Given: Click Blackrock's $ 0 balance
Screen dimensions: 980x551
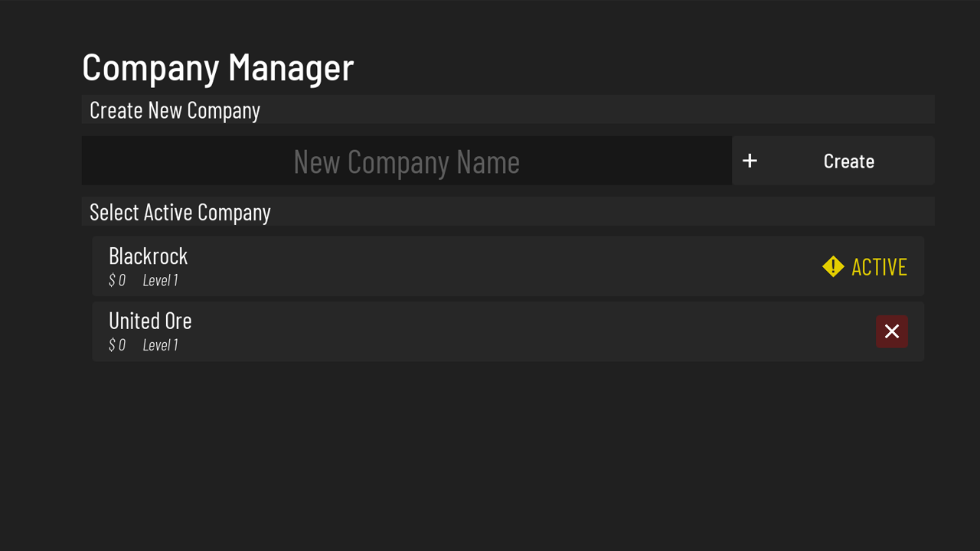Looking at the screenshot, I should pyautogui.click(x=117, y=280).
